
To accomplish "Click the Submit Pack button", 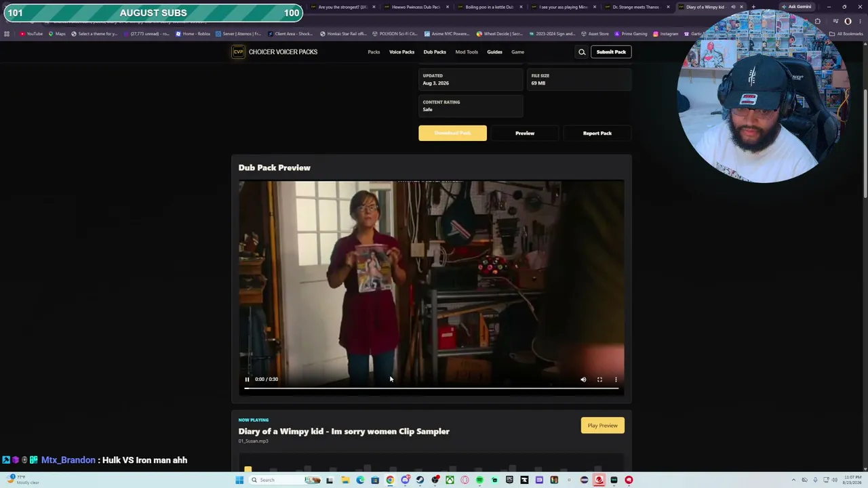I will click(x=611, y=52).
